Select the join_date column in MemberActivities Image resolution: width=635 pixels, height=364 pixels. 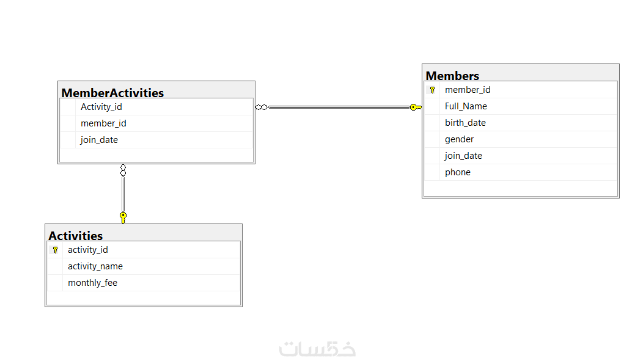tap(99, 140)
